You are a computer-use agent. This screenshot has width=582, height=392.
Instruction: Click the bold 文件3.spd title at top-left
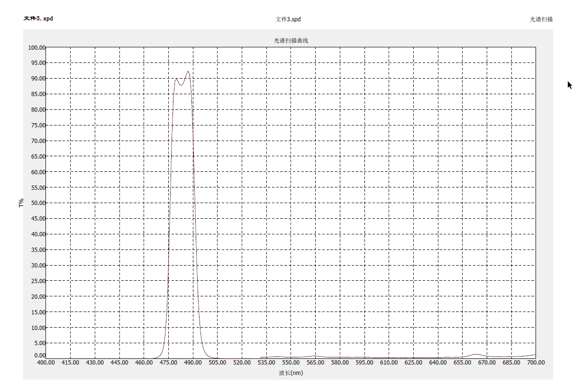pos(38,19)
